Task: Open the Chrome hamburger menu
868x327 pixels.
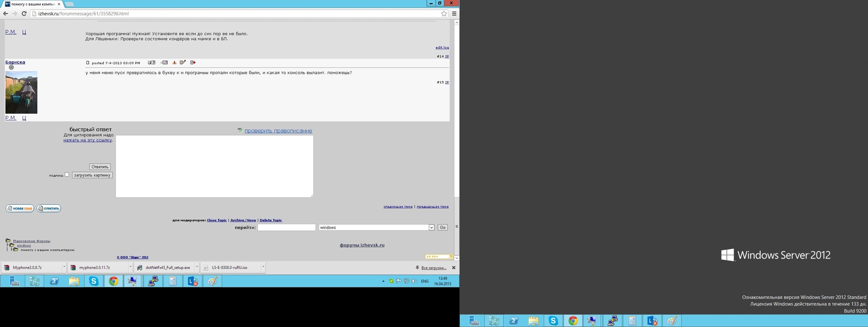Action: click(x=454, y=14)
